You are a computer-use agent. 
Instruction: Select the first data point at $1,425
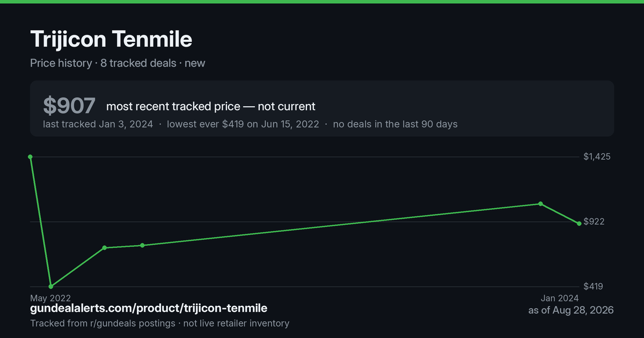tap(30, 157)
